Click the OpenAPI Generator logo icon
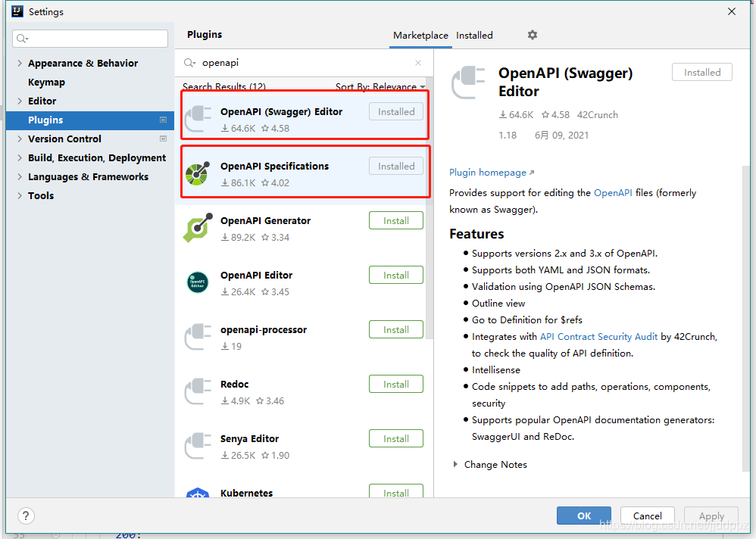 [198, 228]
